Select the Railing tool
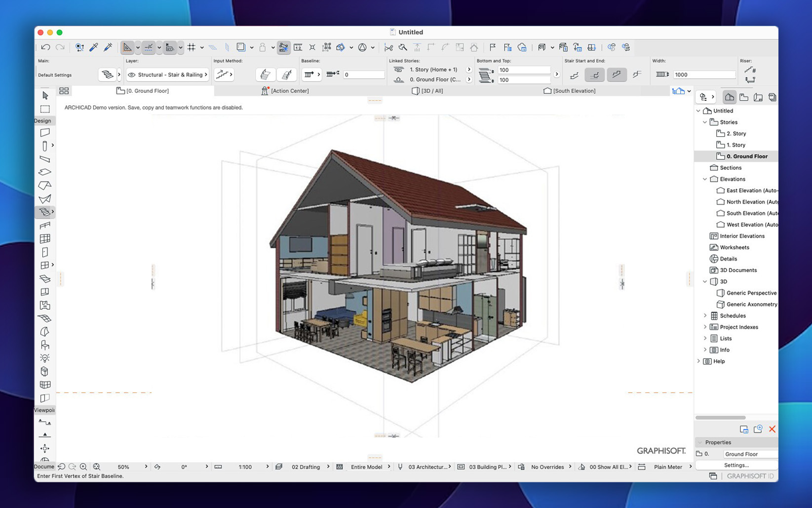Image resolution: width=812 pixels, height=508 pixels. (x=45, y=225)
